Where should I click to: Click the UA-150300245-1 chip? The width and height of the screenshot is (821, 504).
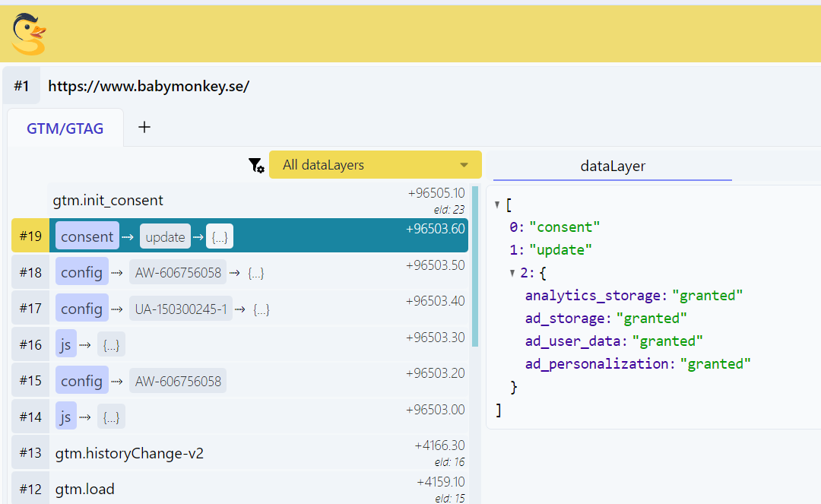click(x=181, y=309)
